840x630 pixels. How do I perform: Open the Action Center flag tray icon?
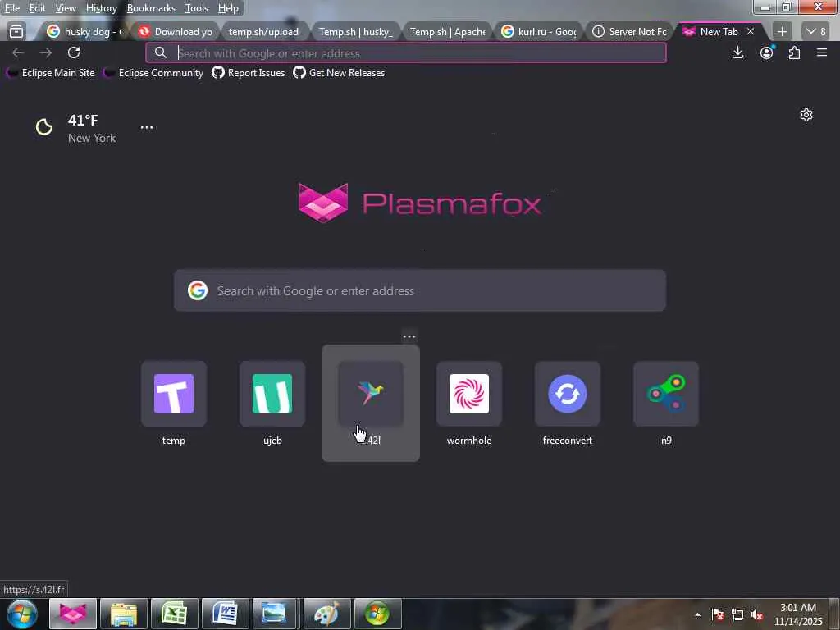(x=718, y=615)
